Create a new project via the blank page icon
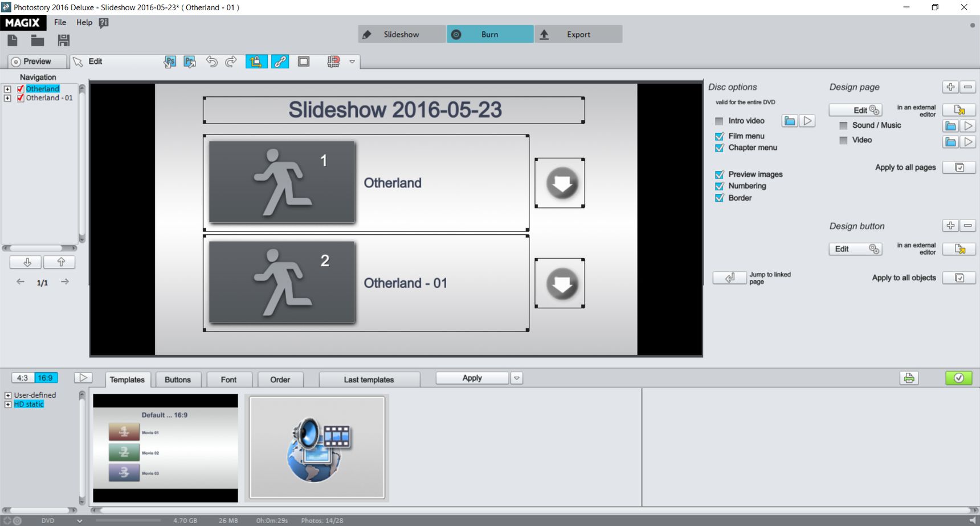The image size is (980, 526). click(13, 40)
